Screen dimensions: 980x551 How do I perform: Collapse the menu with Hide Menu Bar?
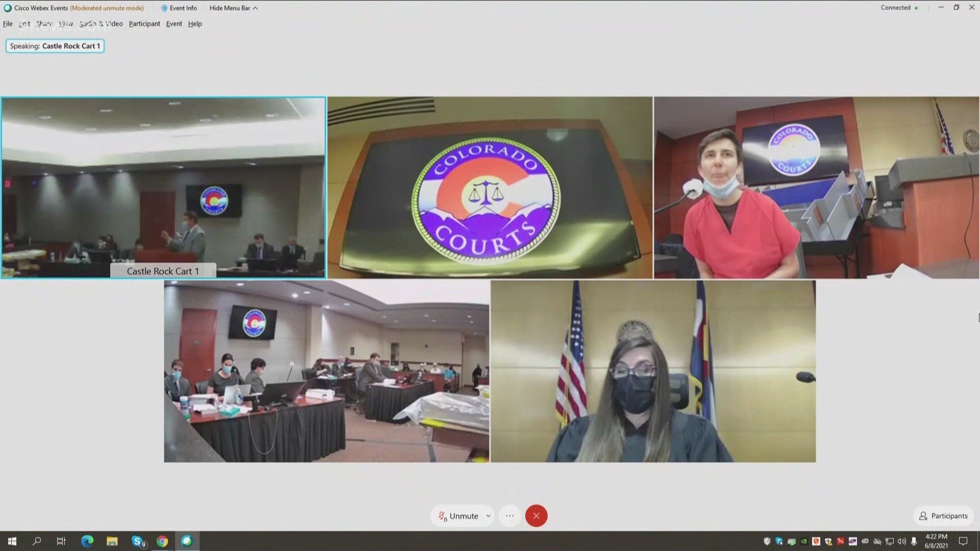(x=233, y=8)
